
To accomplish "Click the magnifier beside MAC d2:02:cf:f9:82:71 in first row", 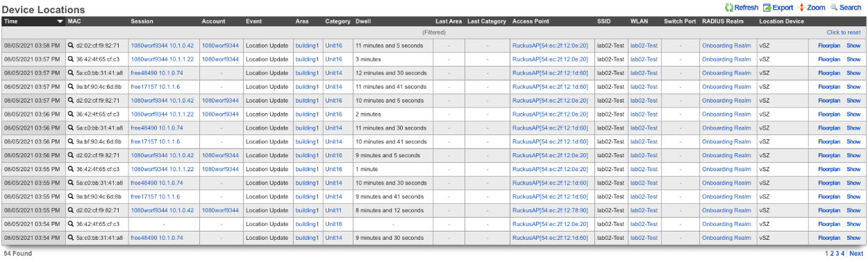I will point(71,45).
